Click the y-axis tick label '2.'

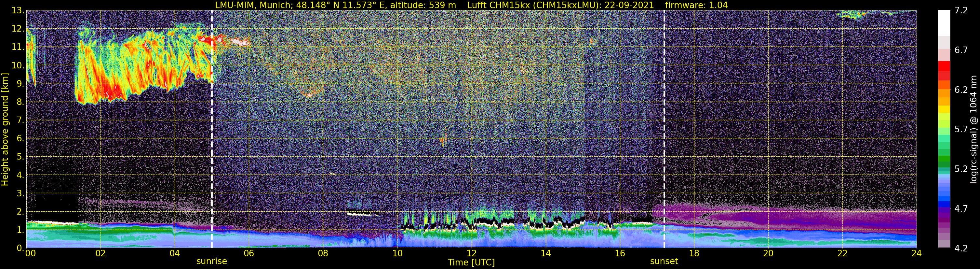[x=20, y=212]
